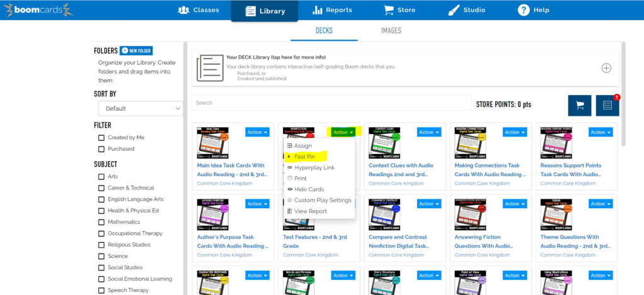Create a new folder
Viewport: 644px width, 295px height.
[x=136, y=51]
